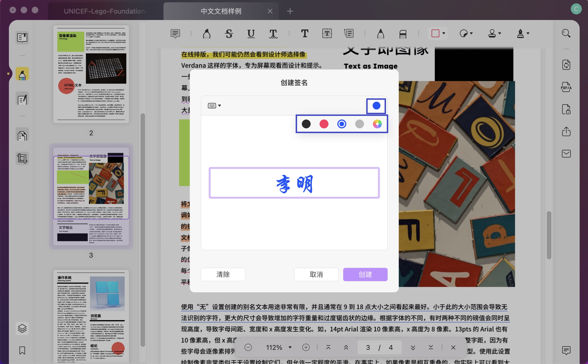Add a new tab with the plus button
Image resolution: width=588 pixels, height=364 pixels.
(x=290, y=11)
